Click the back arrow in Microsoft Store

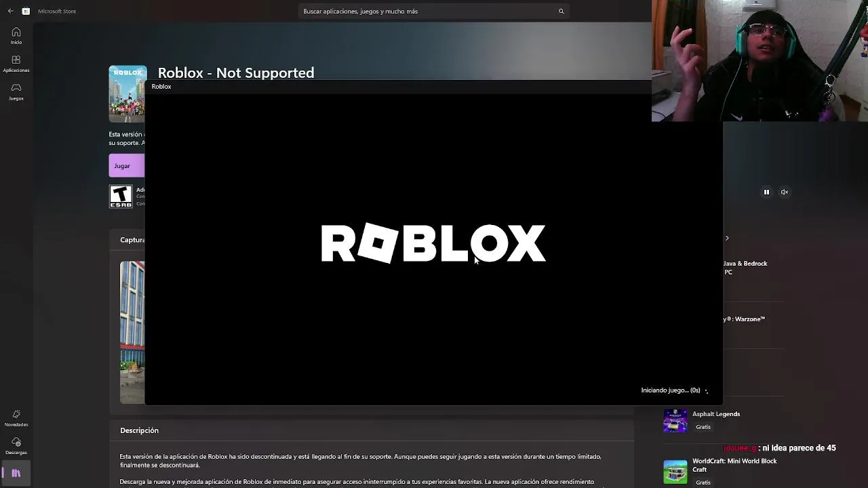(10, 11)
